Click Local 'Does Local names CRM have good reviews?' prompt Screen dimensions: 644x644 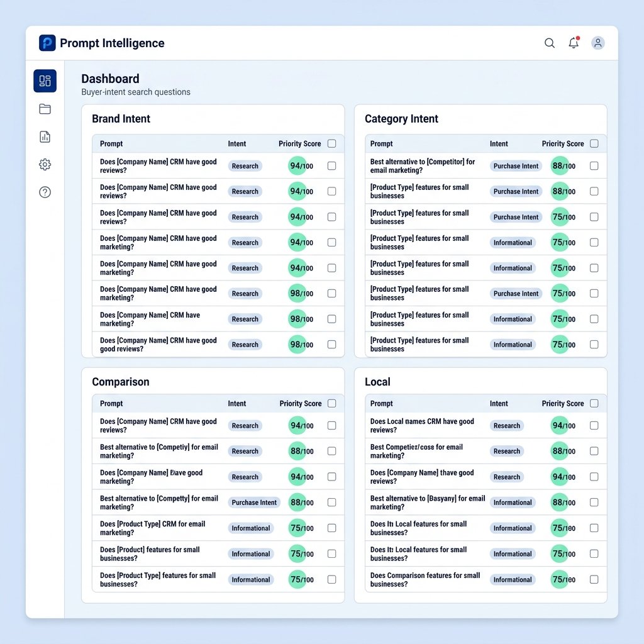click(422, 426)
